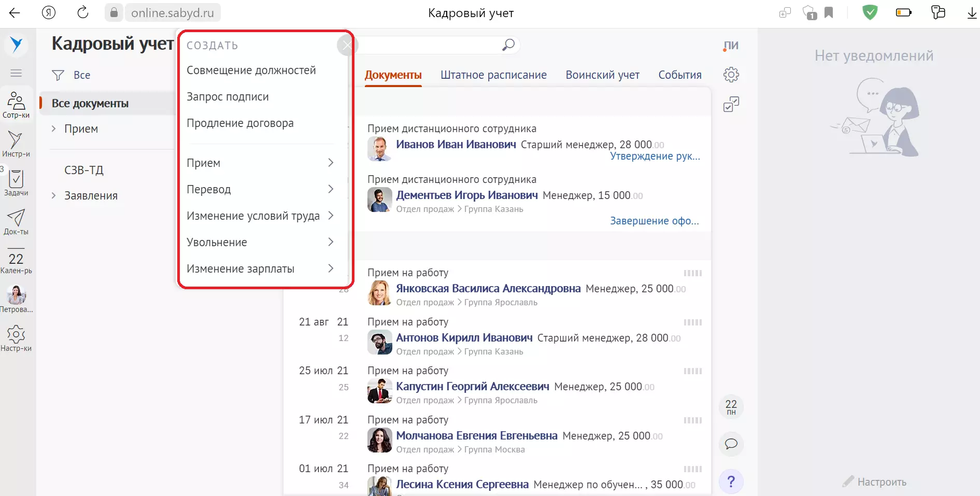This screenshot has height=496, width=980.
Task: Reload the page
Action: pos(83,12)
